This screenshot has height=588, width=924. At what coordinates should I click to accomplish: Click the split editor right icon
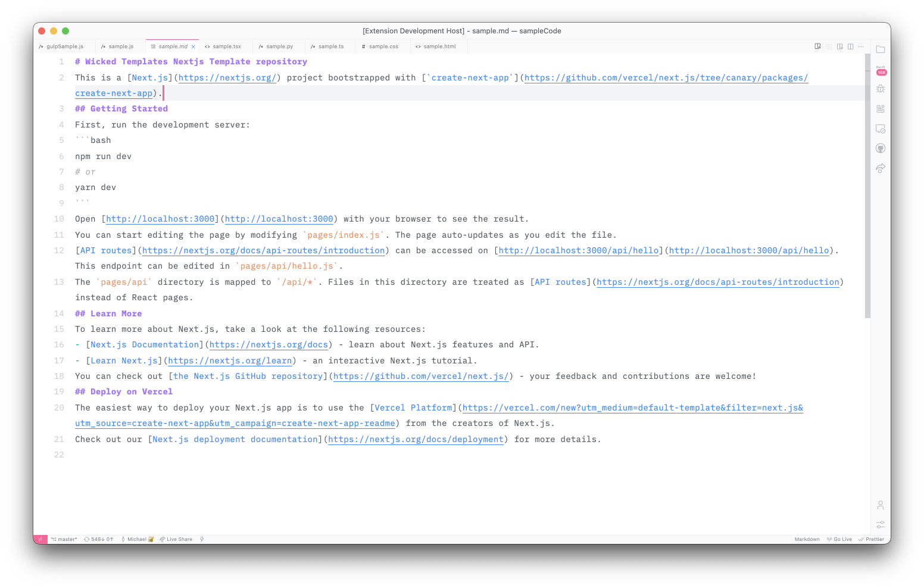850,46
